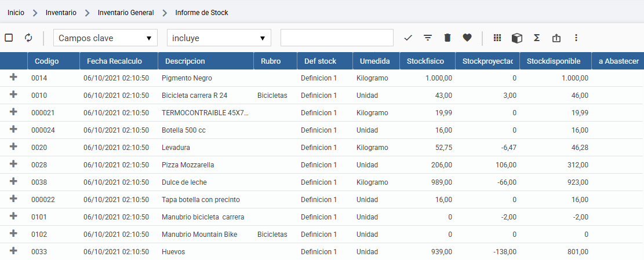
Task: Click Kilogramo unit in Levadura row
Action: pyautogui.click(x=372, y=148)
